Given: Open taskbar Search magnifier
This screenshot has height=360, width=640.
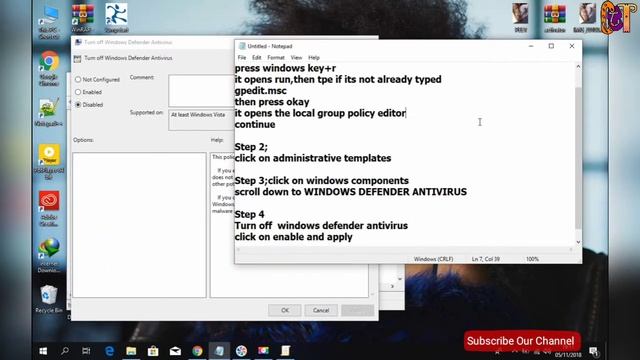Looking at the screenshot, I should click(x=64, y=351).
